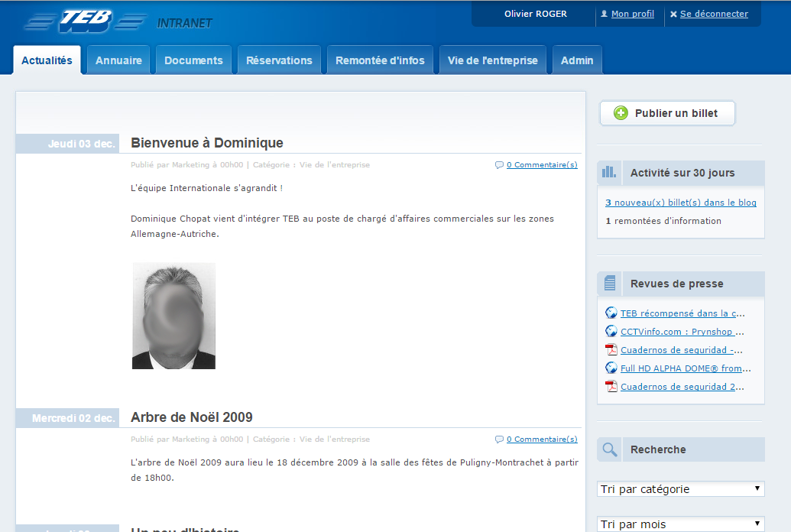Select the Vie de l'entreprise tab
Viewport: 791px width, 532px height.
pyautogui.click(x=493, y=60)
